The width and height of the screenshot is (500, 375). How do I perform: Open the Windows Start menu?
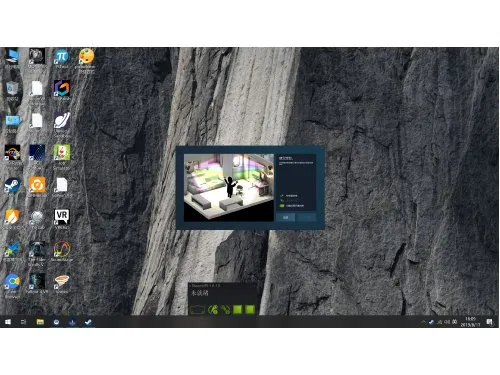[8, 322]
